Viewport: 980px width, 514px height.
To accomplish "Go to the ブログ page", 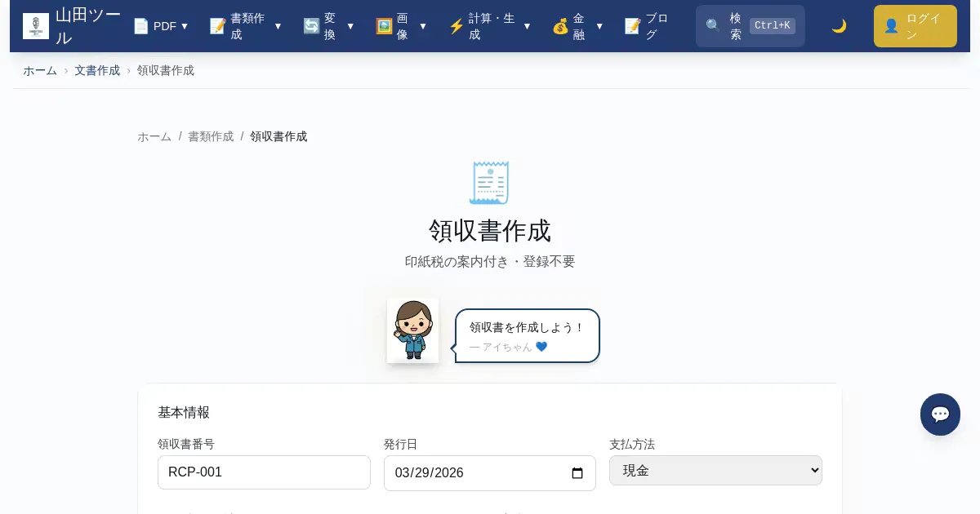I will tap(647, 26).
